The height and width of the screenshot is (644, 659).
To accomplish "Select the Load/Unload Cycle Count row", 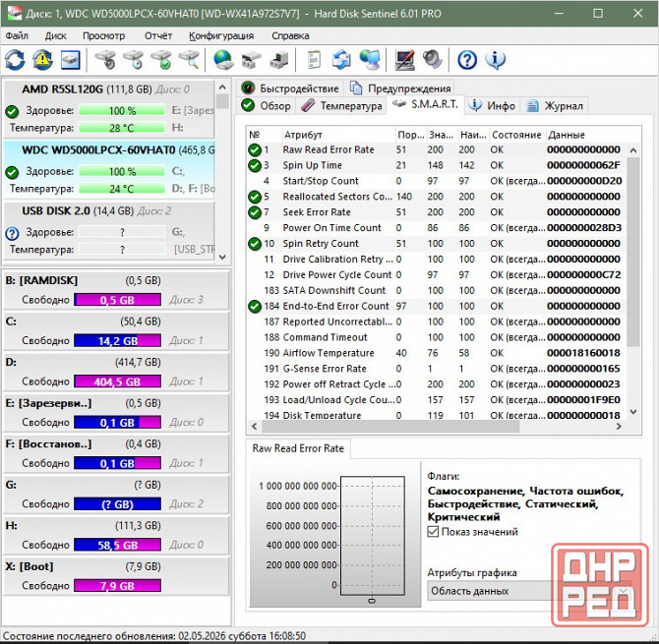I will tap(436, 400).
